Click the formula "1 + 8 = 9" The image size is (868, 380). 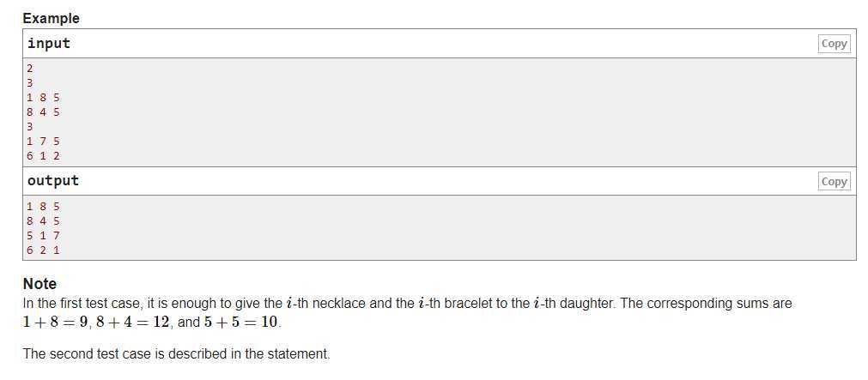pos(55,322)
